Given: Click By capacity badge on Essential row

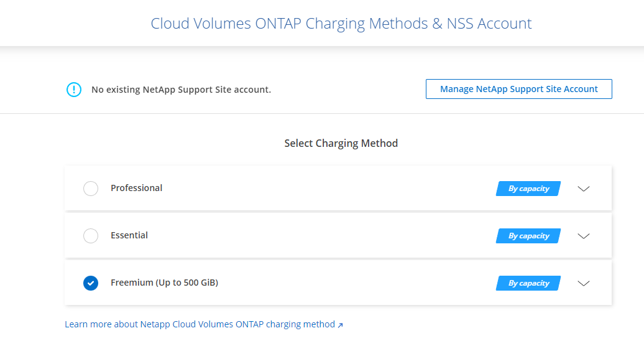Looking at the screenshot, I should pos(528,236).
